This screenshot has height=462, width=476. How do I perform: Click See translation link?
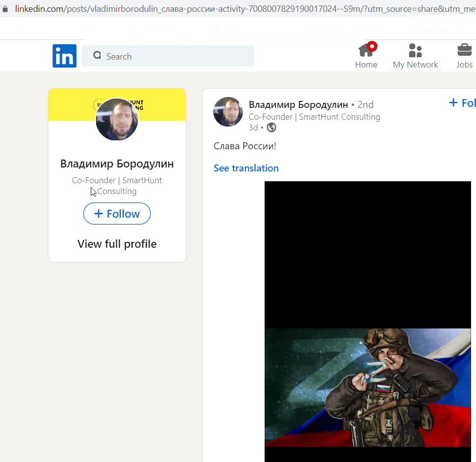(246, 168)
